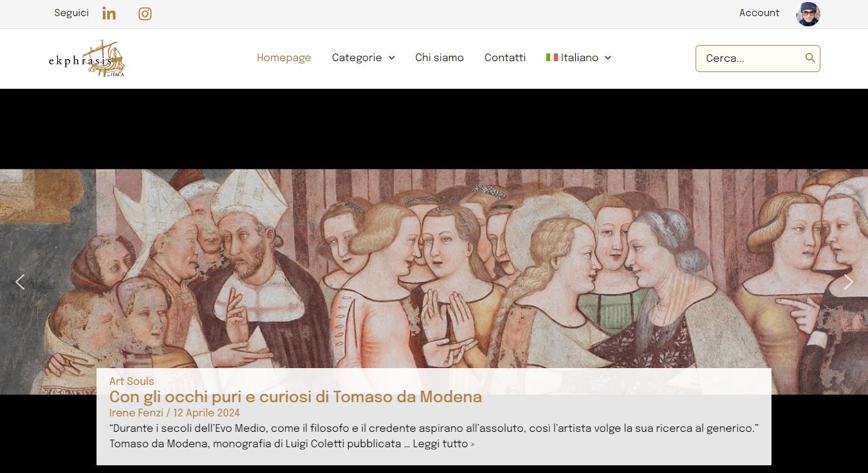Advance to next slide arrow
The image size is (868, 473).
point(848,282)
